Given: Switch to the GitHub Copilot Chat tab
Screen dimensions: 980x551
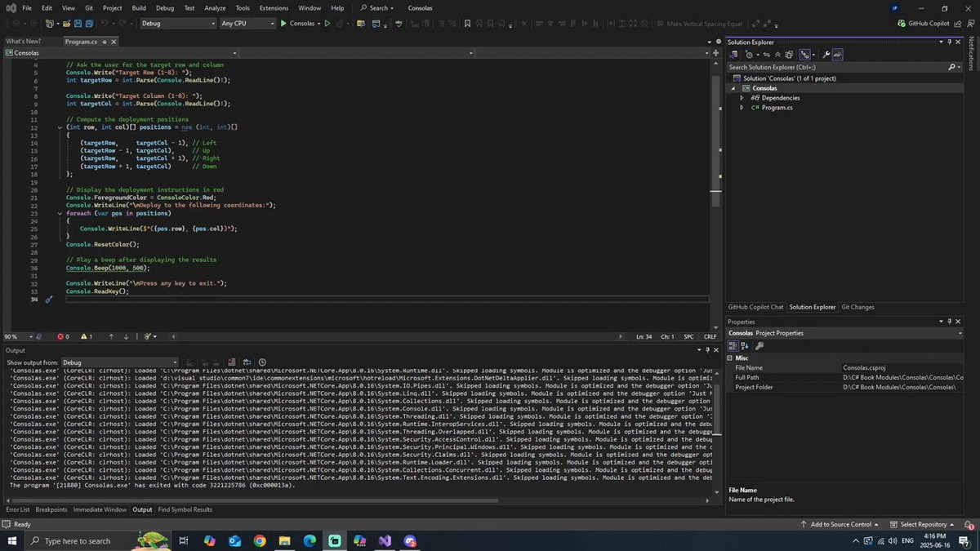Looking at the screenshot, I should [x=755, y=307].
